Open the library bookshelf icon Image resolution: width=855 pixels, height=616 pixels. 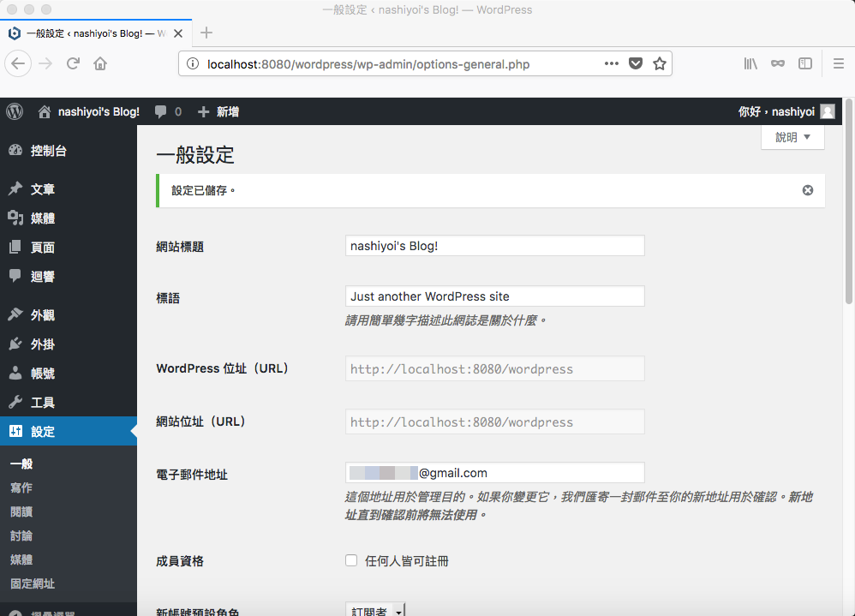(750, 63)
